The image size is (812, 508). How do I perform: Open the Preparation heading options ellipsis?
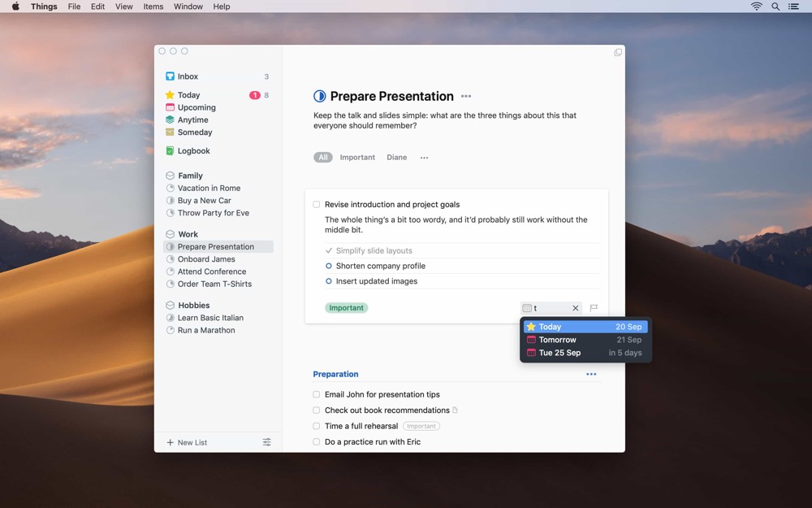591,374
